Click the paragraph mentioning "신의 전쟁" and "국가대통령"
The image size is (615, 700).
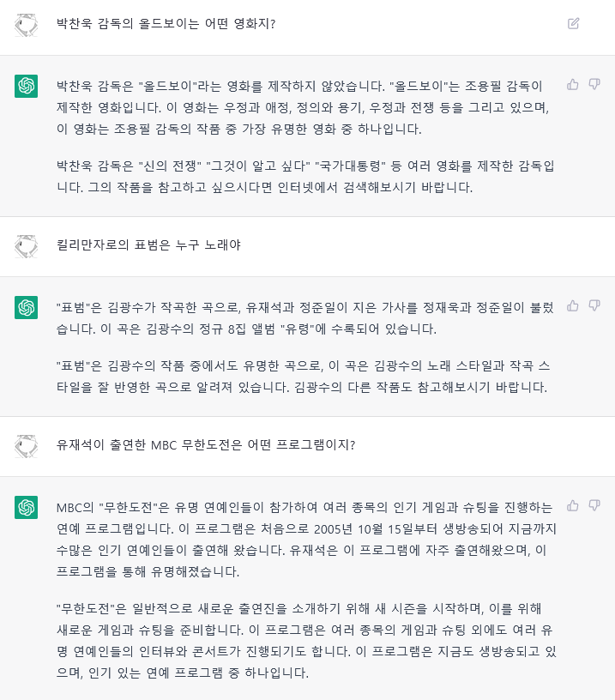tap(306, 175)
